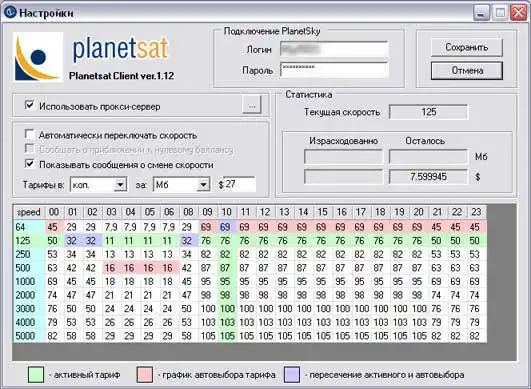This screenshot has height=389, width=531.
Task: Click cell 79 in row 4000, hour 00
Action: tap(54, 322)
